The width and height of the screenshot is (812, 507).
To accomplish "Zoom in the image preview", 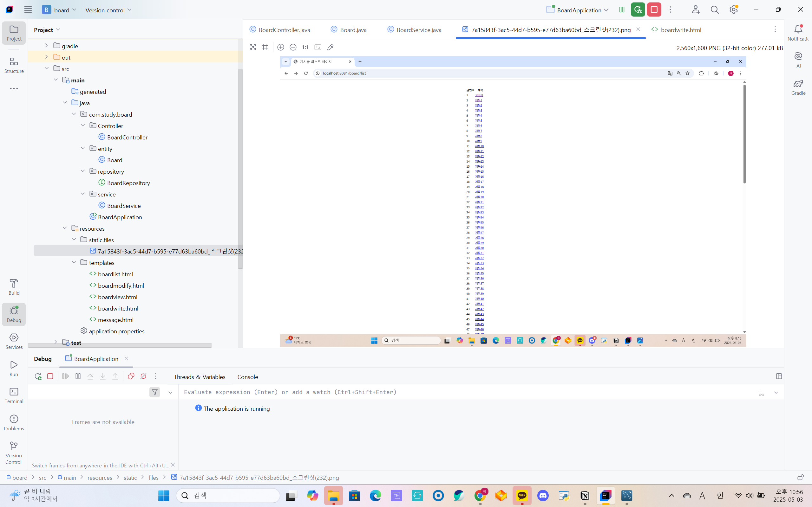I will pos(280,47).
